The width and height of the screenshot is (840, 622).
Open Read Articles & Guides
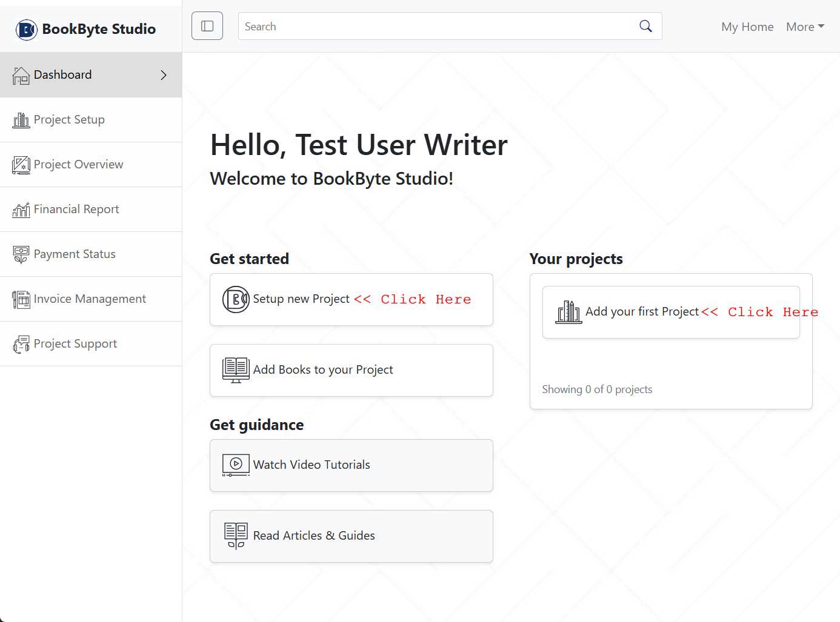click(351, 535)
